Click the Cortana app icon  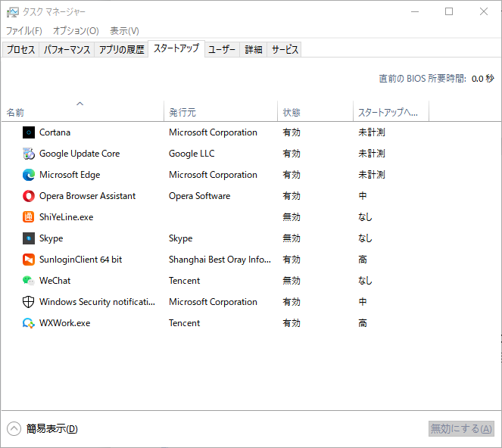[x=29, y=132]
